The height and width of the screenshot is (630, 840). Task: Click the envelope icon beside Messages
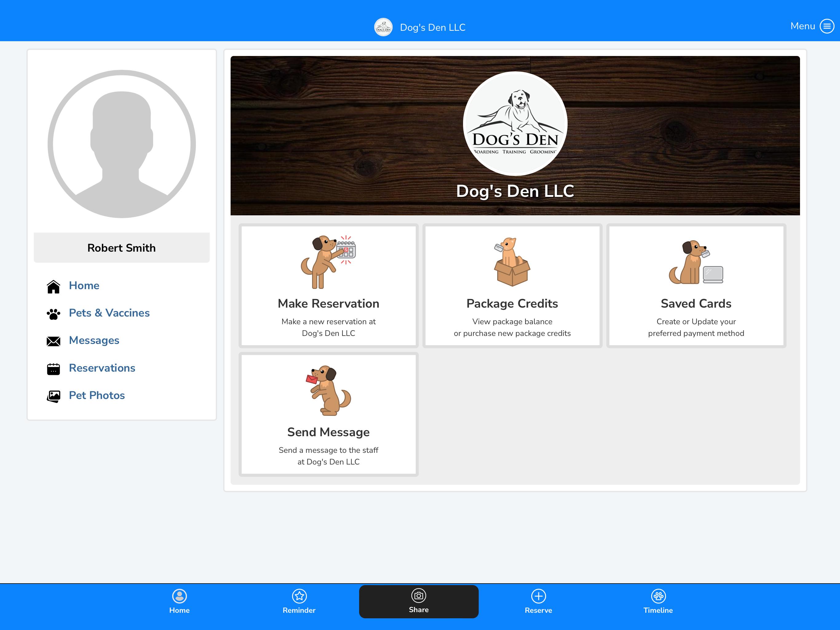tap(53, 341)
